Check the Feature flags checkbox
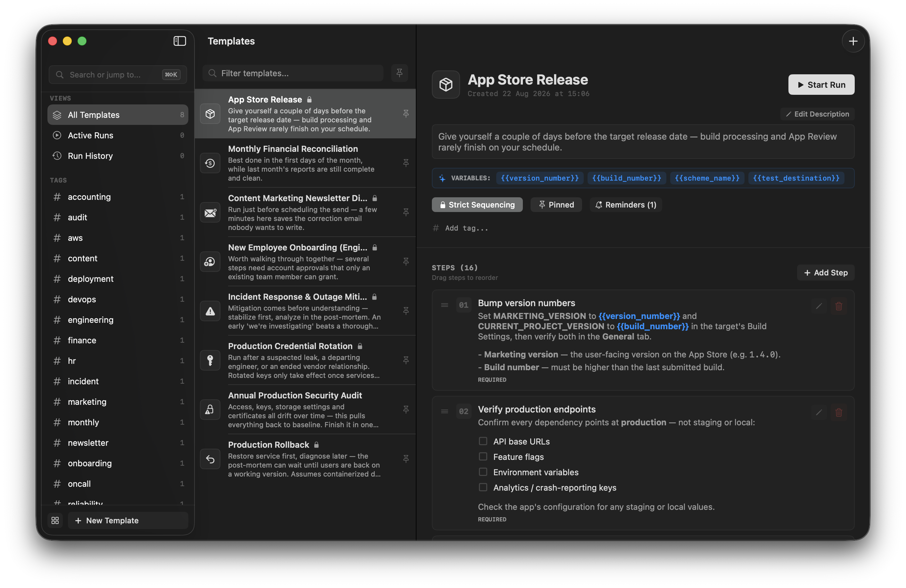 483,456
